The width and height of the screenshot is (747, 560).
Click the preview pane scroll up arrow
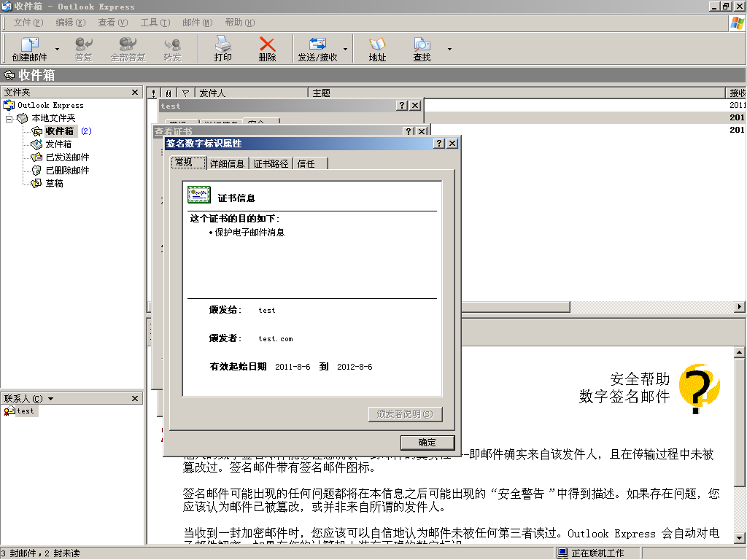(740, 352)
